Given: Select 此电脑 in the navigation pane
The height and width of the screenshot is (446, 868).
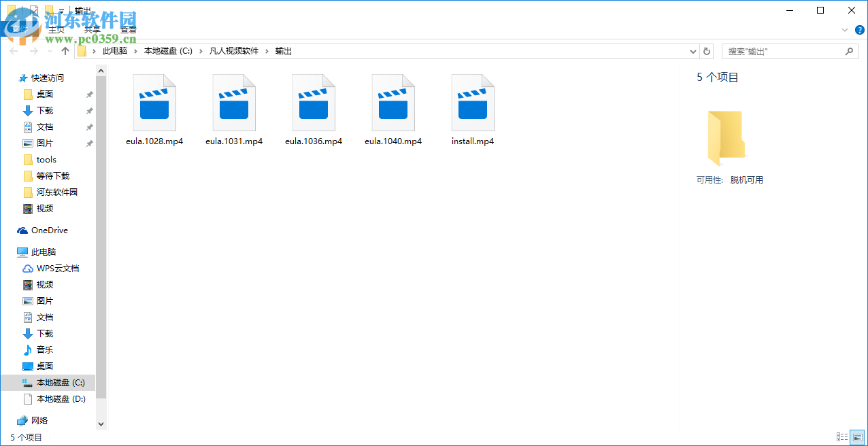Looking at the screenshot, I should pos(44,252).
